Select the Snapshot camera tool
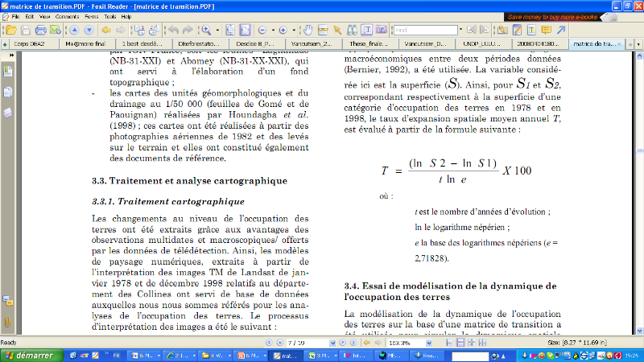The image size is (644, 362). (x=381, y=30)
